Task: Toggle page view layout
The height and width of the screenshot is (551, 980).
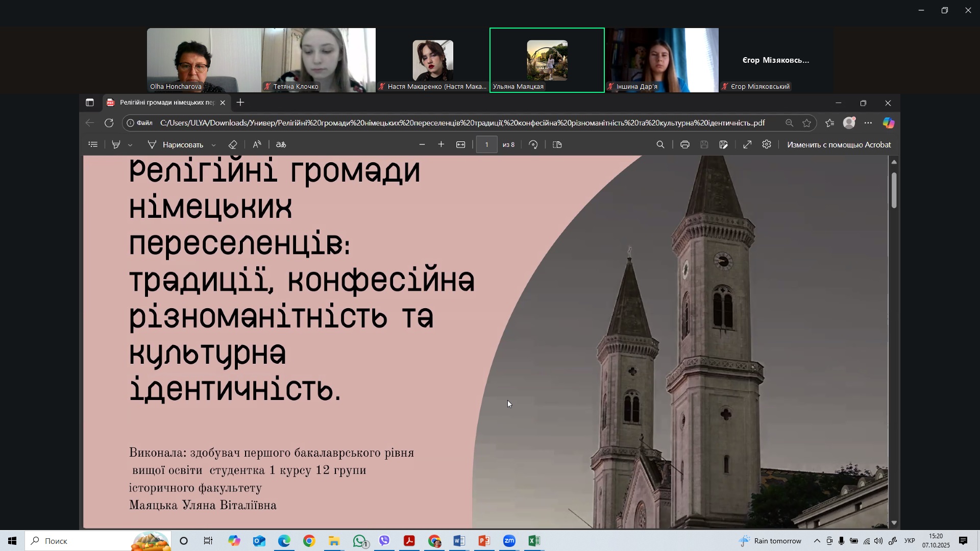Action: pyautogui.click(x=557, y=145)
